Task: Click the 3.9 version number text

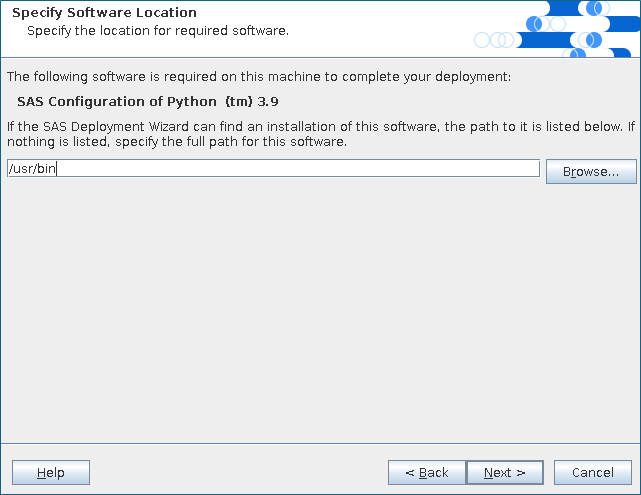Action: [x=267, y=101]
